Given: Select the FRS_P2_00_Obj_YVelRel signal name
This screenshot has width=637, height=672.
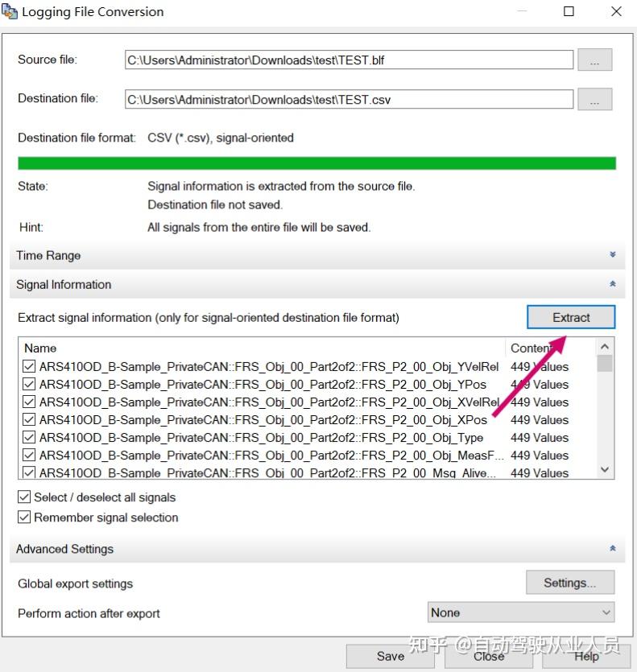Looking at the screenshot, I should [269, 367].
